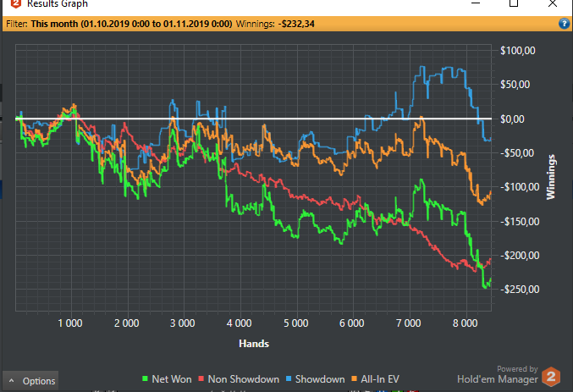
Task: Click the 5 000 hands axis label
Action: [296, 323]
